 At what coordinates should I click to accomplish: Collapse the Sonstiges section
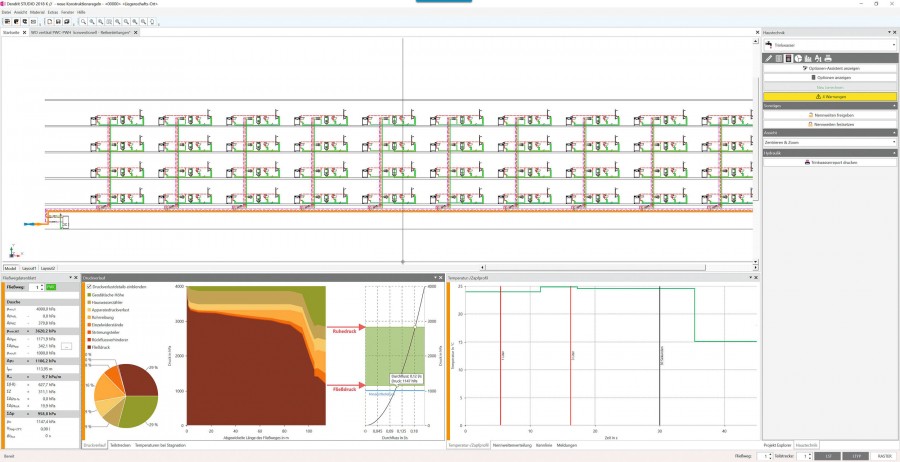click(x=894, y=106)
